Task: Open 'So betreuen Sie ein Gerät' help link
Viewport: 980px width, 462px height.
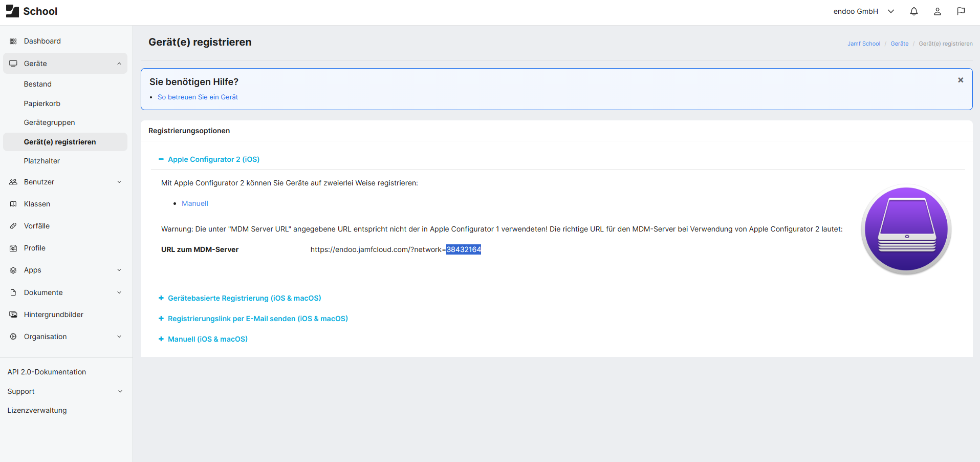Action: coord(198,97)
